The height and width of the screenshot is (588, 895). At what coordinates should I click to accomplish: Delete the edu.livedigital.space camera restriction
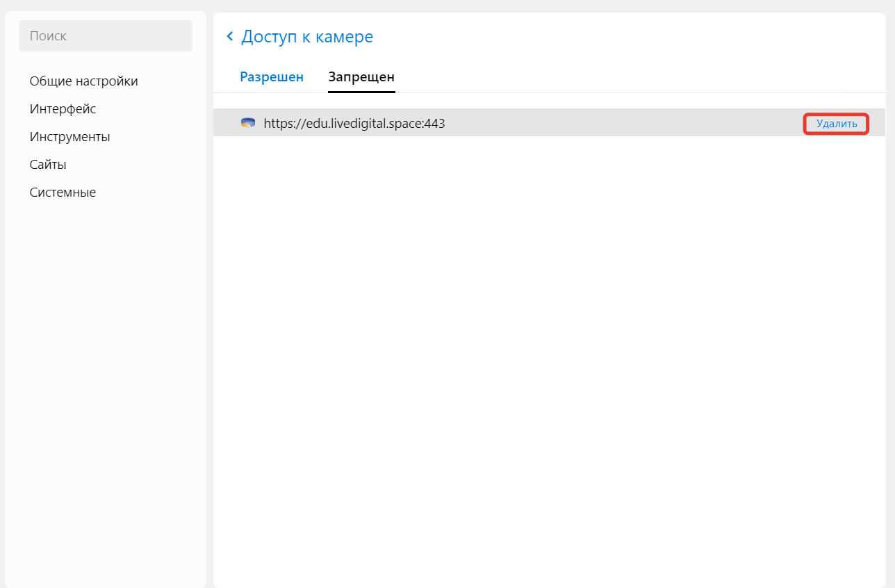[x=837, y=124]
